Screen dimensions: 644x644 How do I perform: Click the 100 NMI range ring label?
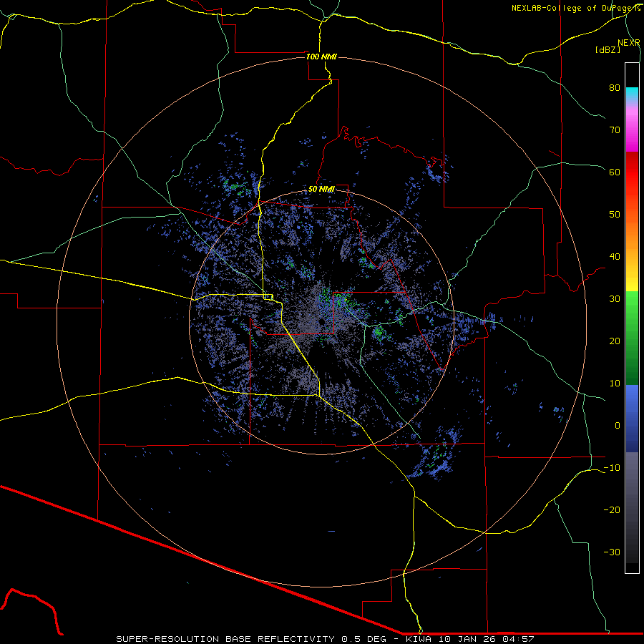(x=321, y=57)
